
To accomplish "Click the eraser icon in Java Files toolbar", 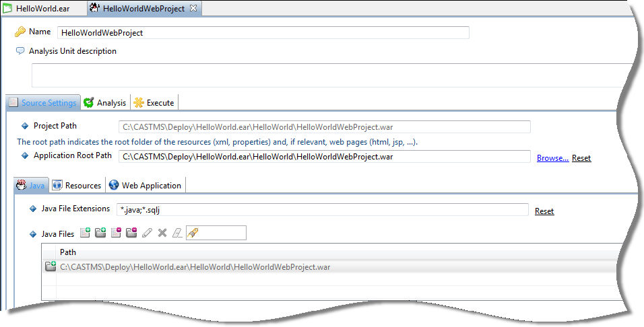I will click(176, 233).
